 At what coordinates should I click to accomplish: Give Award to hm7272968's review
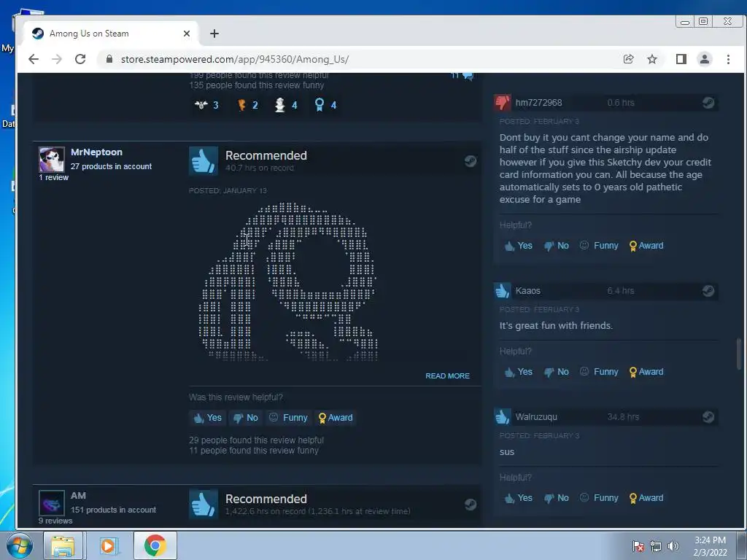click(x=646, y=246)
